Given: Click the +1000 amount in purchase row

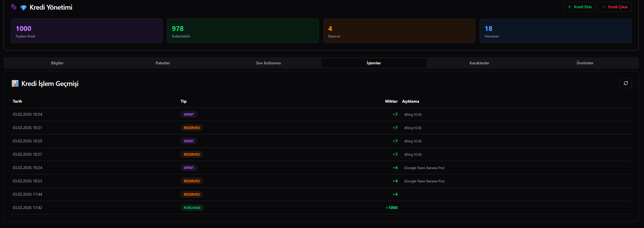Looking at the screenshot, I should click(392, 208).
